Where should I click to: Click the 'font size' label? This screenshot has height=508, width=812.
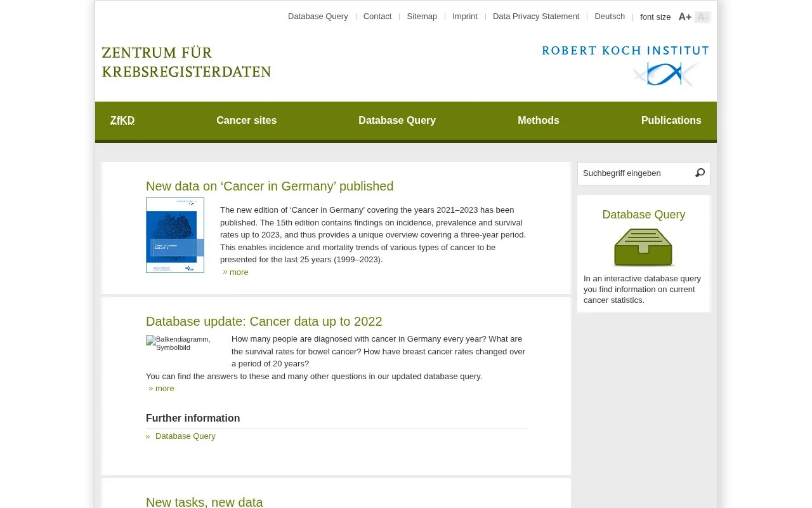coord(655,17)
